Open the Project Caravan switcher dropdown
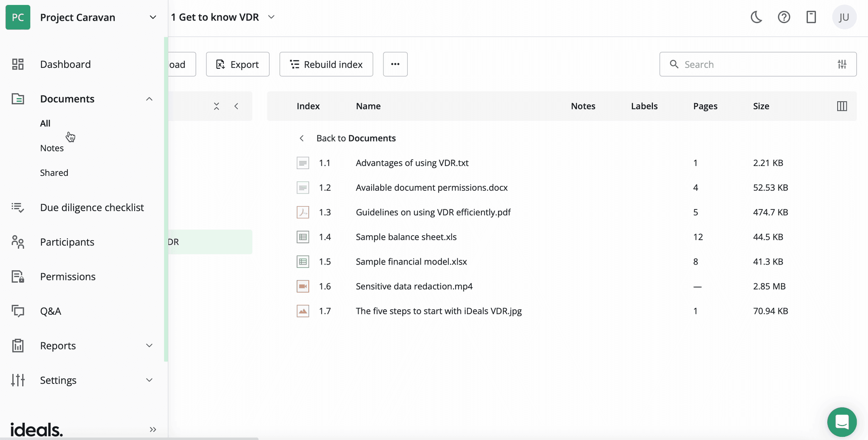Viewport: 868px width, 440px height. coord(153,17)
